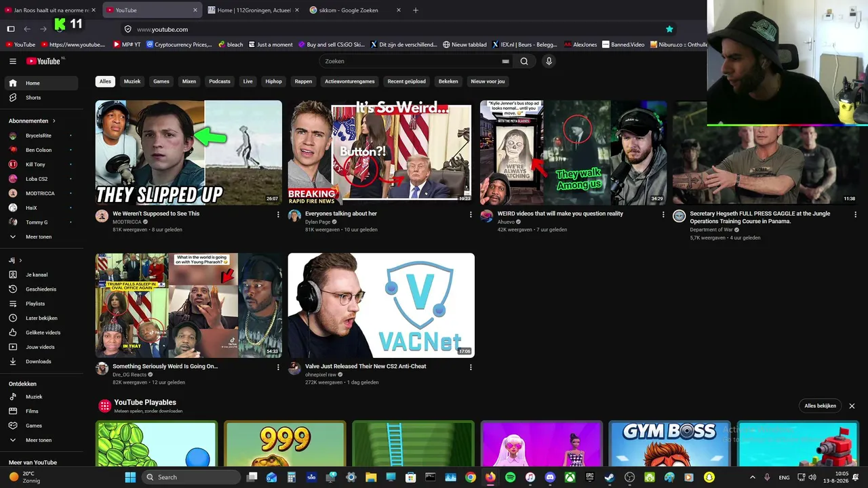Start voice search with the microphone
Viewport: 868px width, 488px height.
[549, 61]
